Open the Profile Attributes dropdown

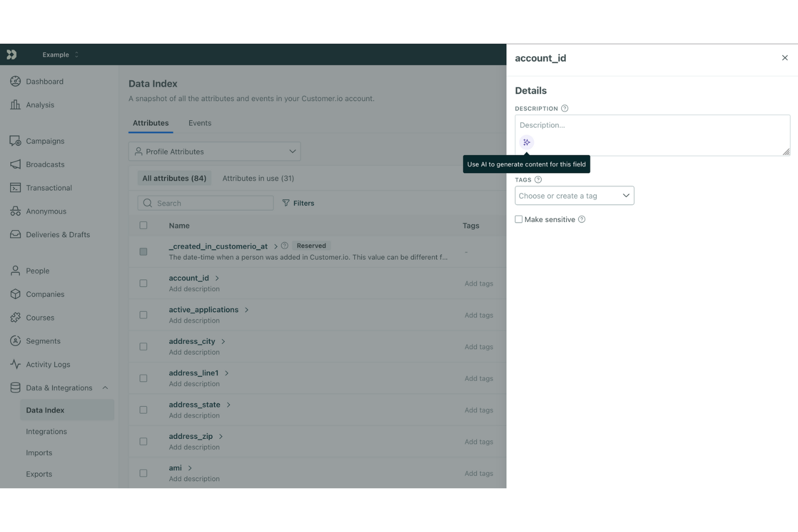click(x=214, y=151)
